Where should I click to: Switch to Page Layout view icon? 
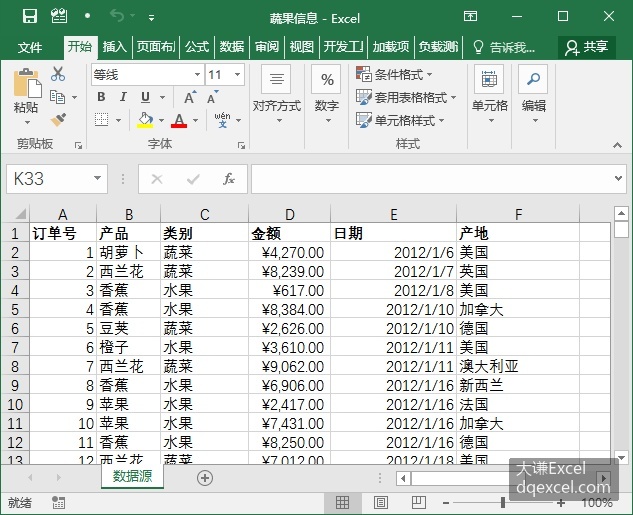(381, 502)
